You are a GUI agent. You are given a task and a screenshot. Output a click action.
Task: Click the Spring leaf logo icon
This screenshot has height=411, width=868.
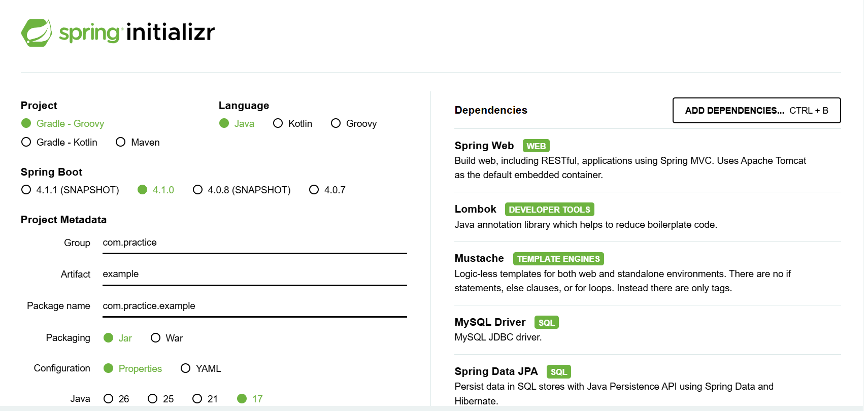tap(37, 32)
